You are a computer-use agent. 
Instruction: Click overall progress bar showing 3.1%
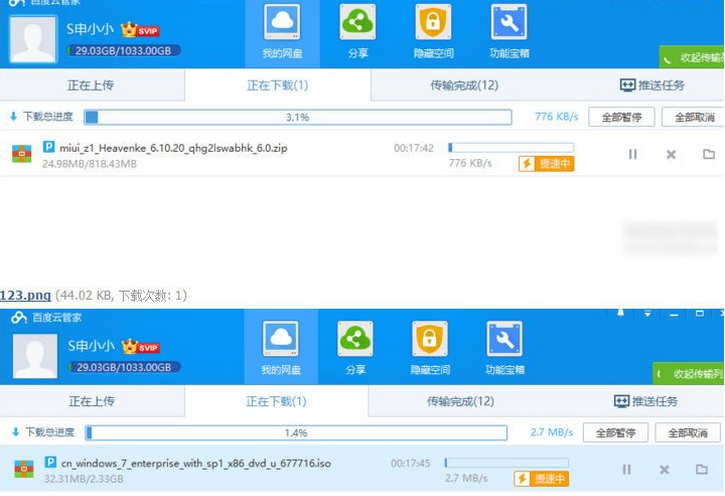pos(298,117)
